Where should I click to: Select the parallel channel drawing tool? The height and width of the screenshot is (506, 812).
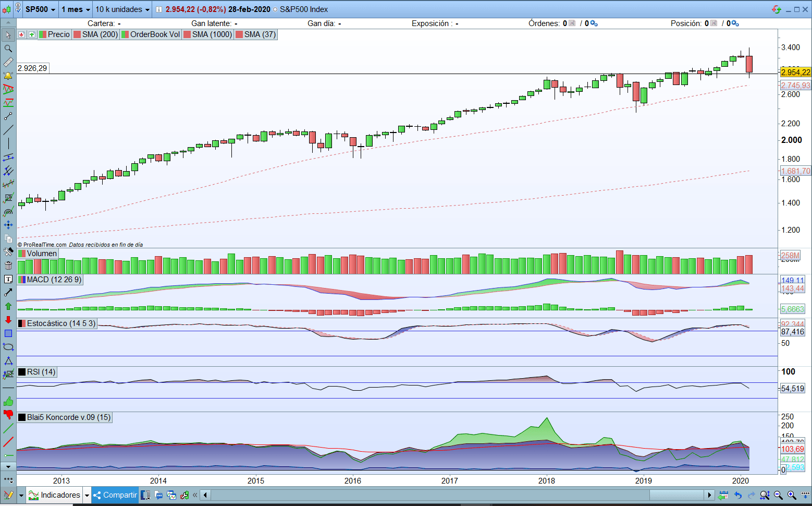[x=8, y=157]
